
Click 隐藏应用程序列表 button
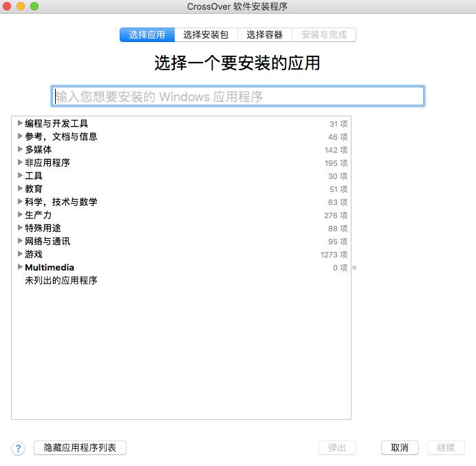click(80, 448)
